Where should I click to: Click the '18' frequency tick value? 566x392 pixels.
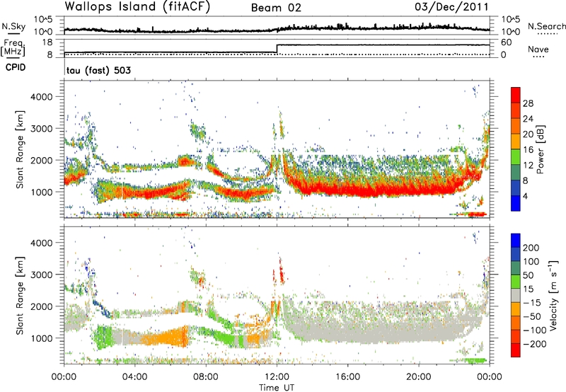coord(47,42)
